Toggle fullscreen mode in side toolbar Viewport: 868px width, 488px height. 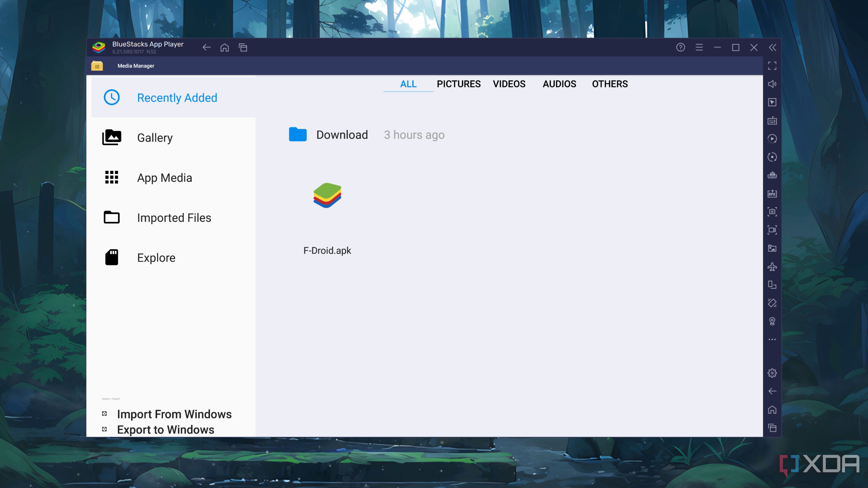tap(772, 66)
